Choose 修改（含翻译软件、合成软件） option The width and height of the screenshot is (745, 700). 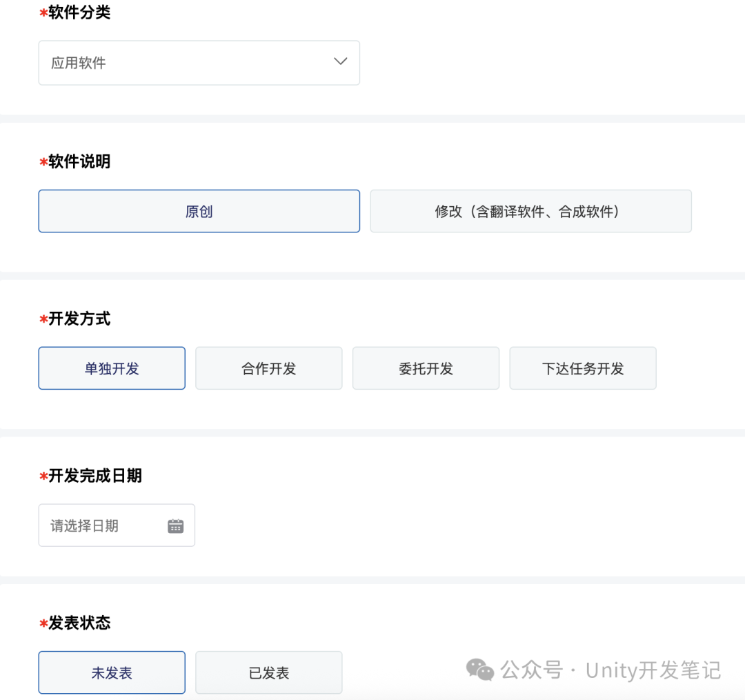coord(530,211)
